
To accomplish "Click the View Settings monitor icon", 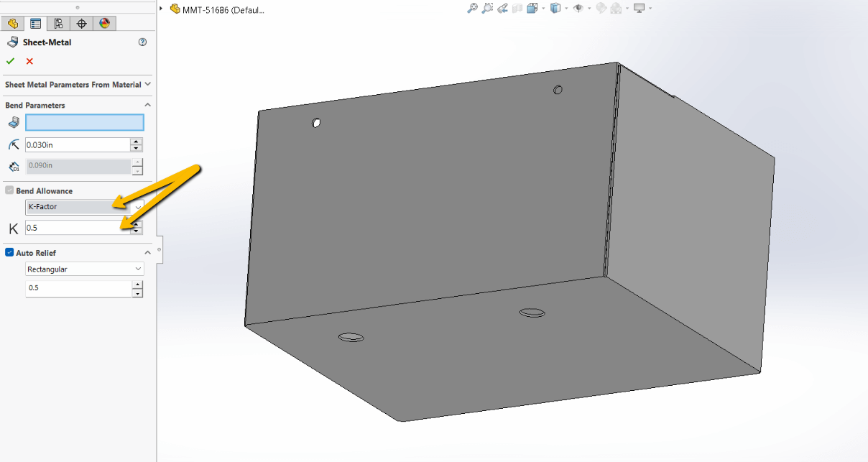I will 638,8.
